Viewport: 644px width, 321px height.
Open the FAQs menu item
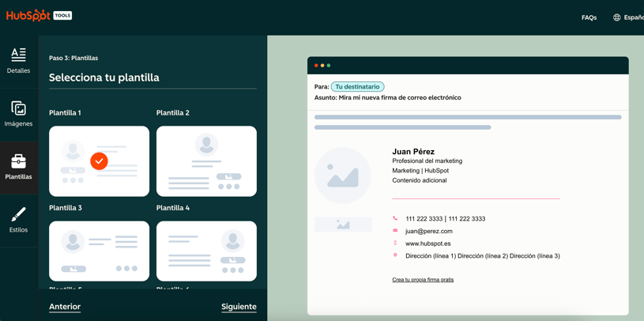589,17
